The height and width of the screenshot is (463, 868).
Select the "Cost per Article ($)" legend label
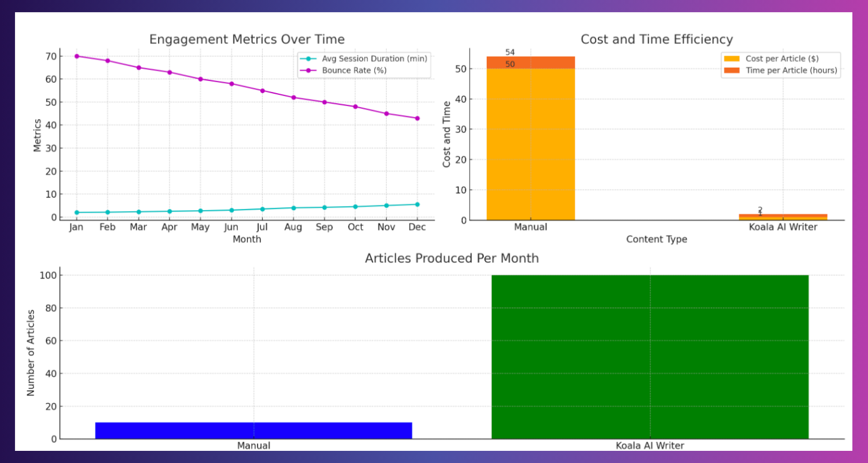pos(782,58)
